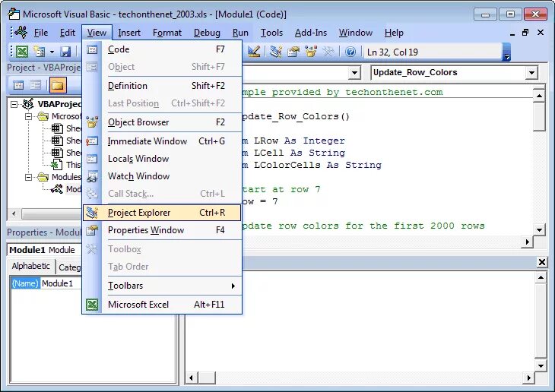Image resolution: width=555 pixels, height=392 pixels.
Task: Click the Toolbox toolbar icon
Action: tap(328, 52)
